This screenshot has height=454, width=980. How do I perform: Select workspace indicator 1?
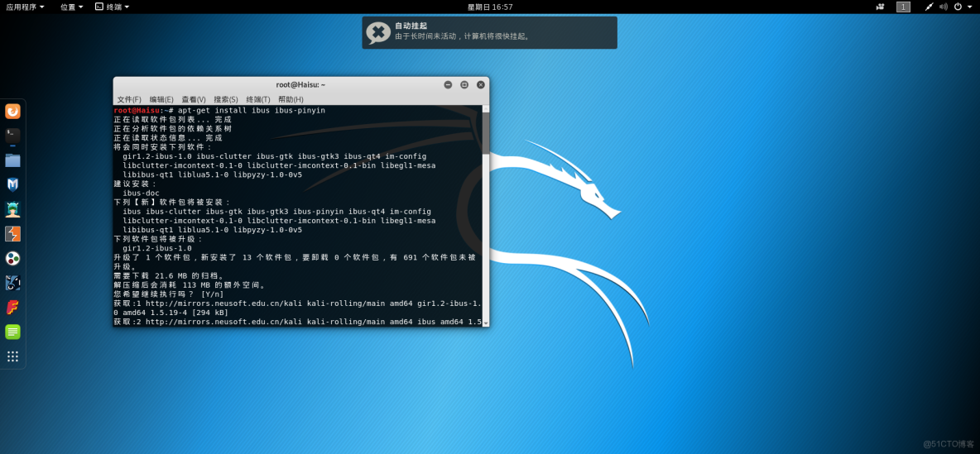pos(903,7)
